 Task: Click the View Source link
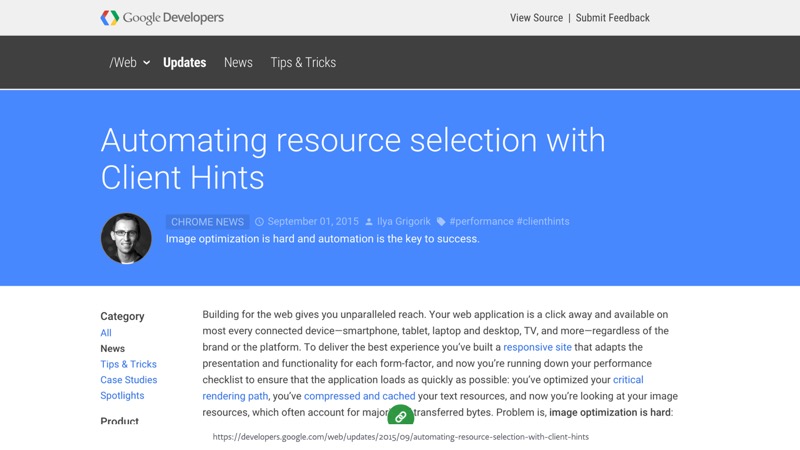pyautogui.click(x=536, y=18)
